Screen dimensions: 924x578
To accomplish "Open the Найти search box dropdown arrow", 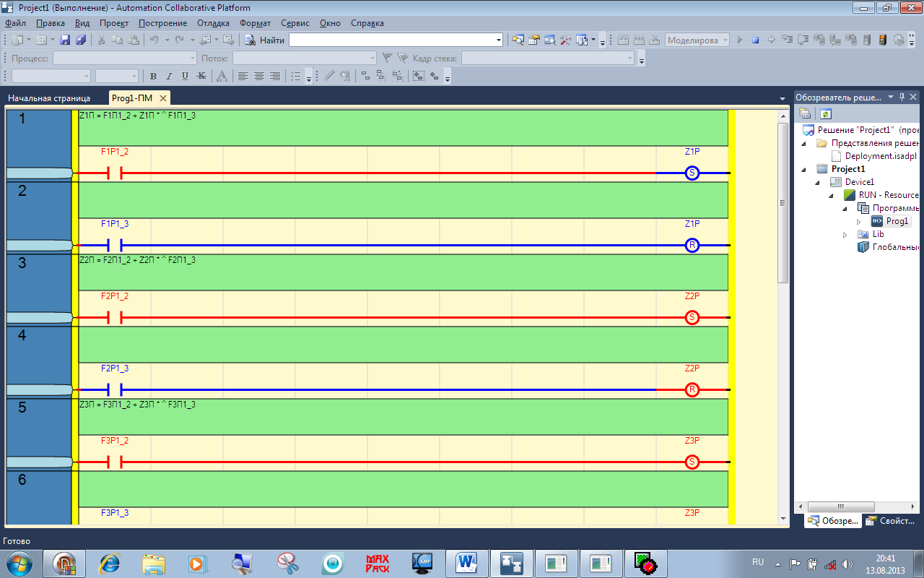I will pos(498,40).
